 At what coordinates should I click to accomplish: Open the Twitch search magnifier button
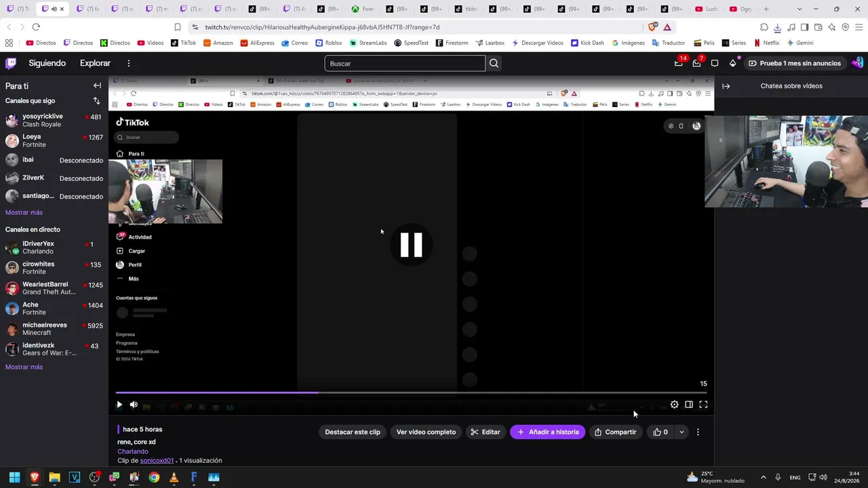point(494,63)
